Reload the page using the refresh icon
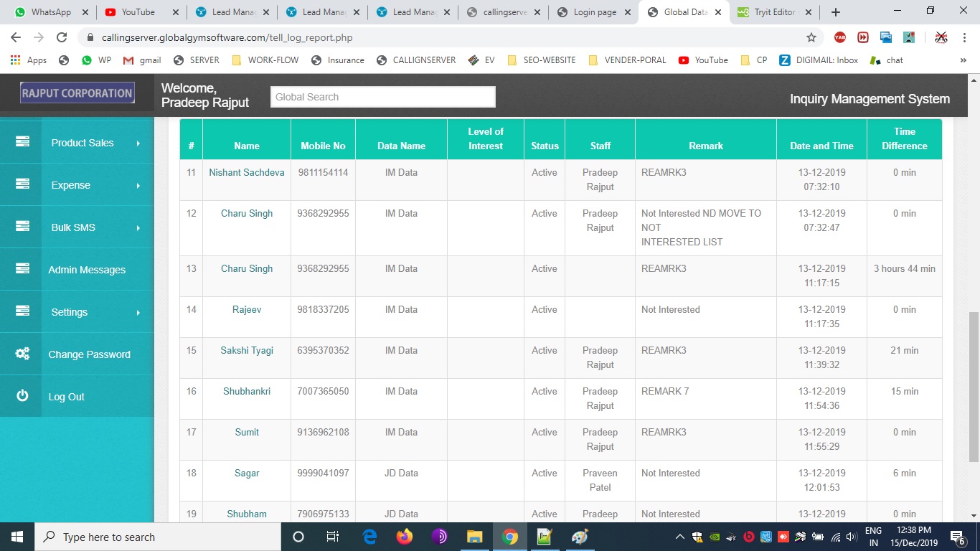The width and height of the screenshot is (980, 551). [62, 37]
